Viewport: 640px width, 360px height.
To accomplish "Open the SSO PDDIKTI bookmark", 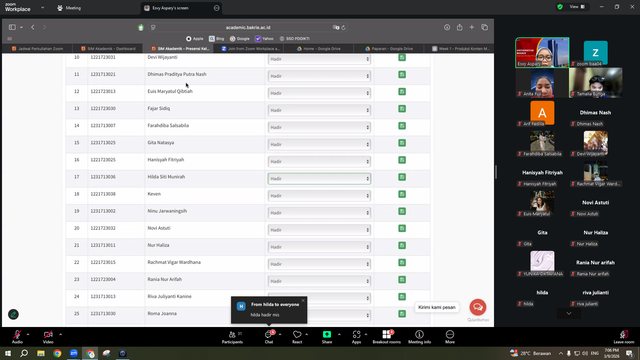I will [294, 39].
